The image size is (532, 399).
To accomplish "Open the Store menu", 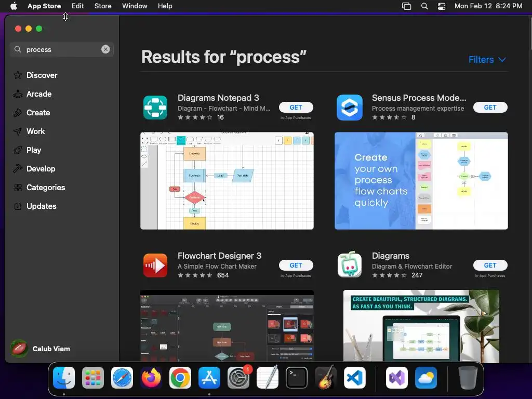I will coord(103,6).
